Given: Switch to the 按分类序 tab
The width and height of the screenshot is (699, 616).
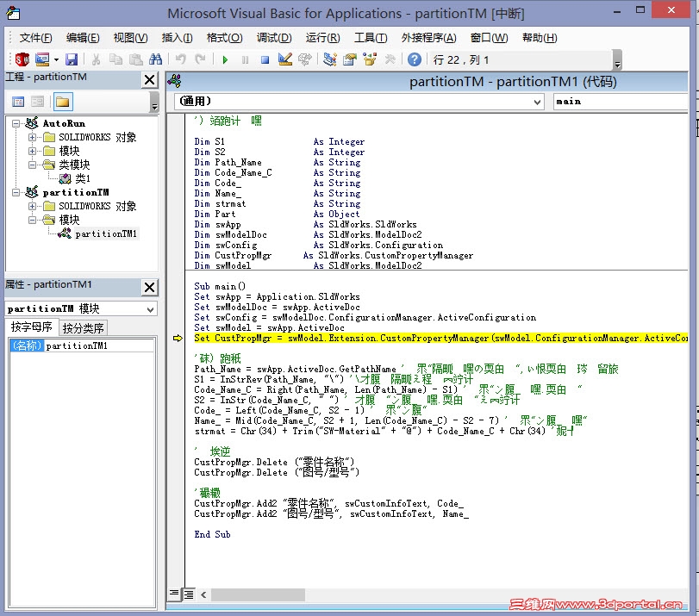Looking at the screenshot, I should 83,328.
